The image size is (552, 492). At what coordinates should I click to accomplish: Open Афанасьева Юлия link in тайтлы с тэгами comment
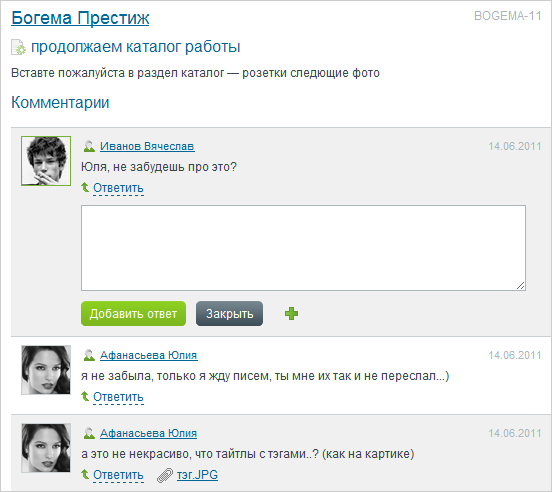pos(149,433)
